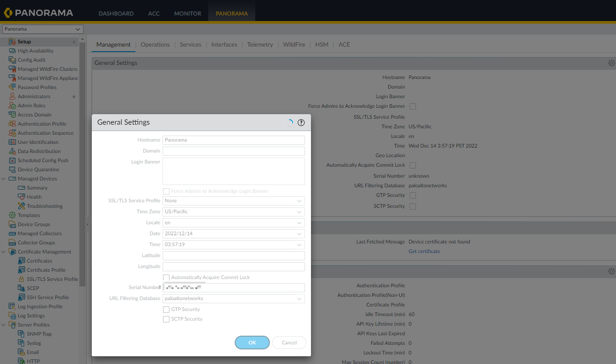Click the Managed Collectors icon
Screen dimensions: 616x364
coord(12,233)
